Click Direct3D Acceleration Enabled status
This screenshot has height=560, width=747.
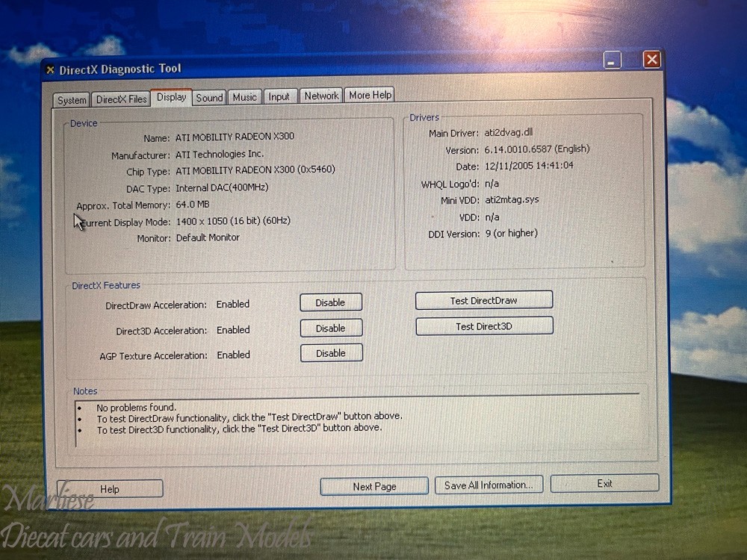[233, 330]
